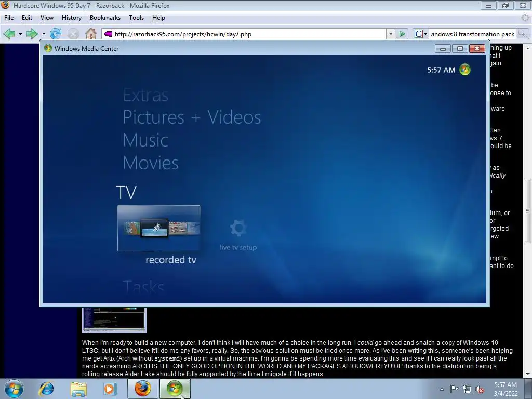Screen dimensions: 532x399
Task: Click the taskbar clock and date
Action: point(506,389)
